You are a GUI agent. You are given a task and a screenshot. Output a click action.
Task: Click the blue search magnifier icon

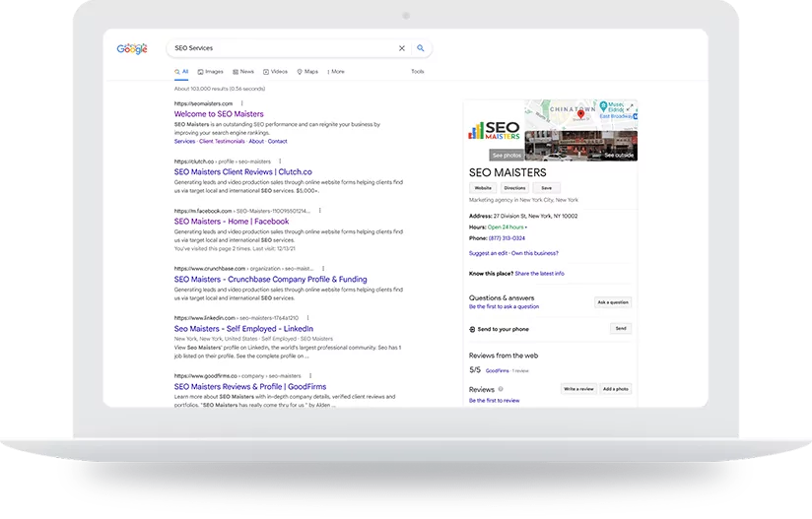click(421, 48)
